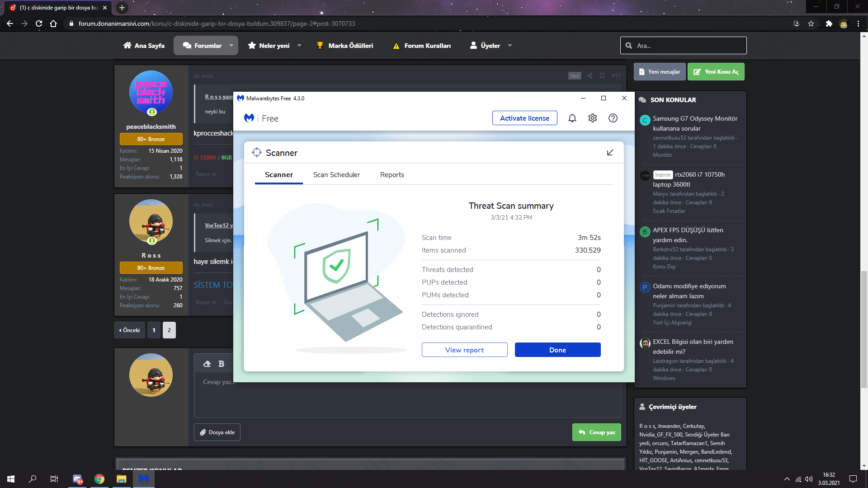Image resolution: width=868 pixels, height=488 pixels.
Task: Click the View report button
Action: 464,350
